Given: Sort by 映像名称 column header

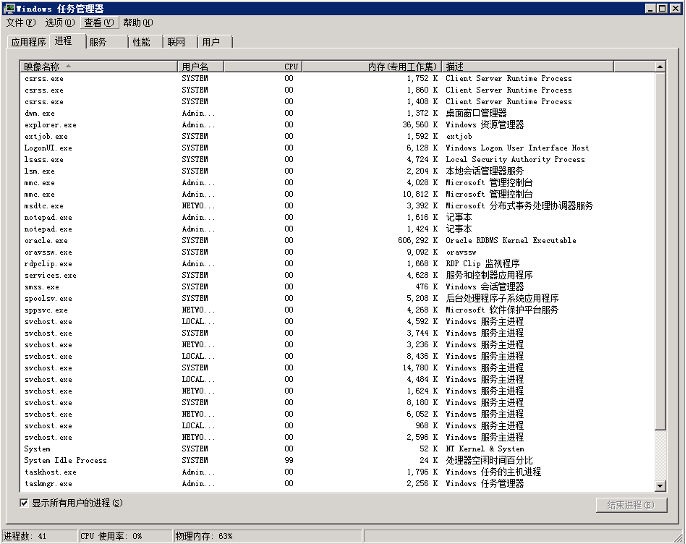Looking at the screenshot, I should [x=99, y=67].
